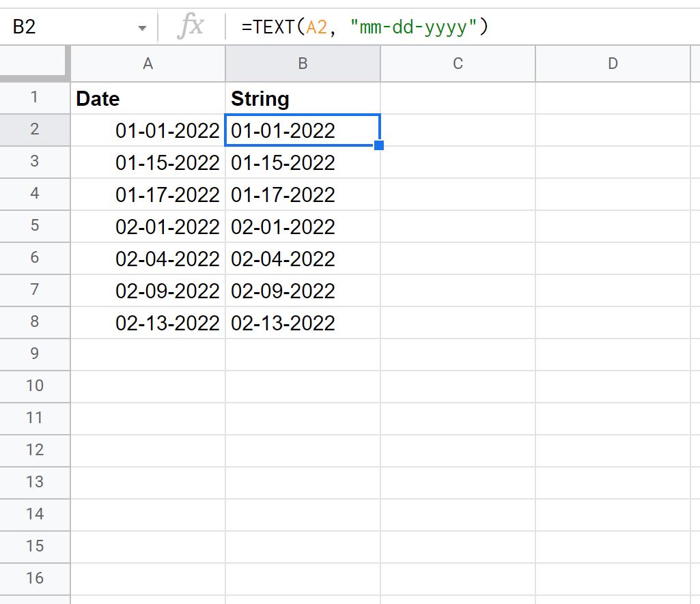Click the select-all corner box
This screenshot has height=604, width=700.
pos(35,63)
